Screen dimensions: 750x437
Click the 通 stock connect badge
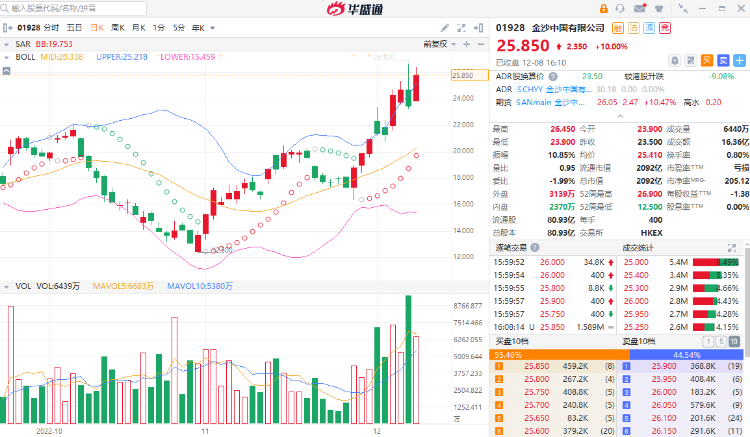click(x=649, y=28)
